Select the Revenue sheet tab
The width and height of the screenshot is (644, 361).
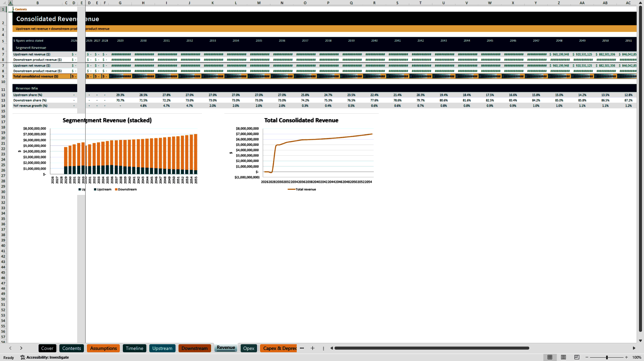226,348
